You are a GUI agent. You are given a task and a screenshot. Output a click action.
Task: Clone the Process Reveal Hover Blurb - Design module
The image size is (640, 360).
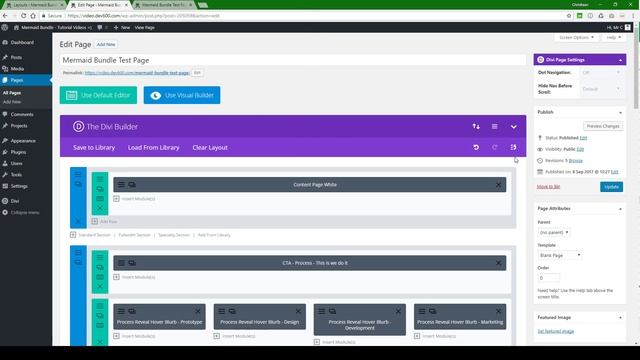pos(232,311)
